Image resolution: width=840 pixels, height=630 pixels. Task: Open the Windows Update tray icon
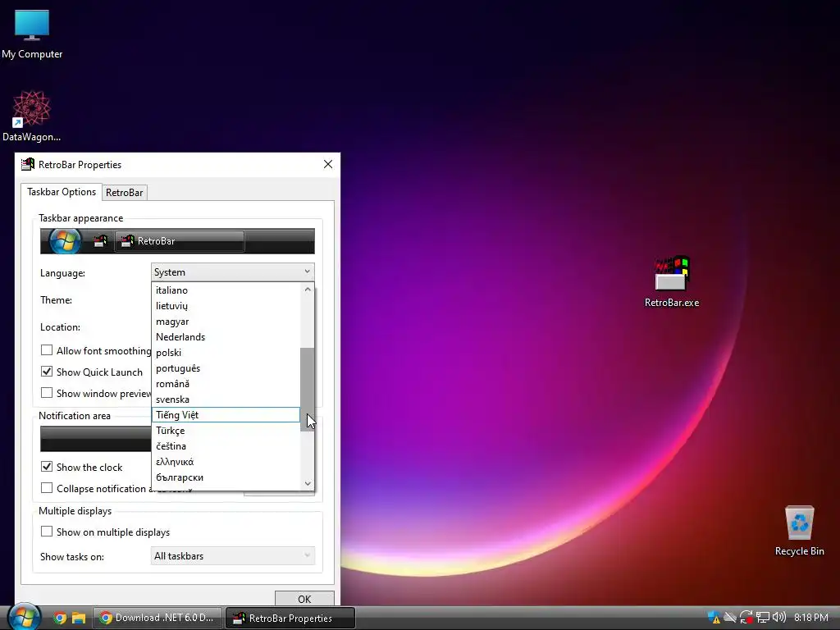[x=746, y=618]
